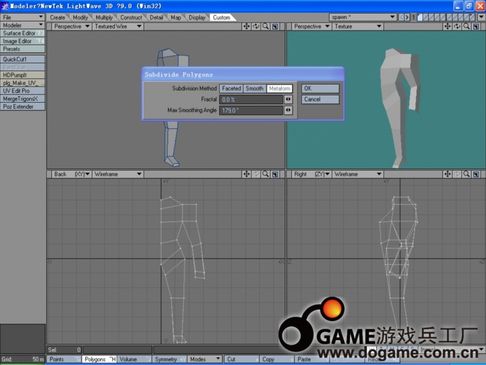Image resolution: width=486 pixels, height=365 pixels.
Task: Click the move/pan icon of the Back (XY) viewport
Action: [246, 174]
